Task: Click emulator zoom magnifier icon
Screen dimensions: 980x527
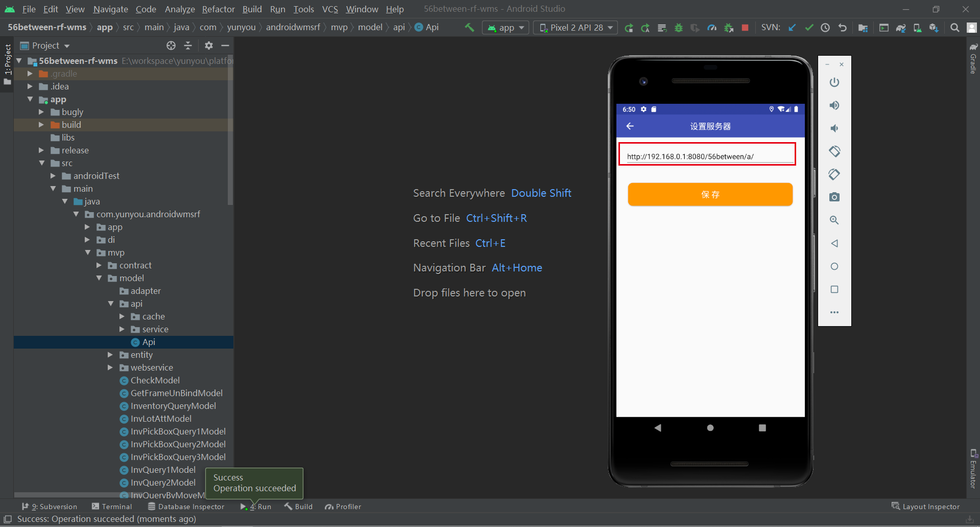Action: coord(834,220)
